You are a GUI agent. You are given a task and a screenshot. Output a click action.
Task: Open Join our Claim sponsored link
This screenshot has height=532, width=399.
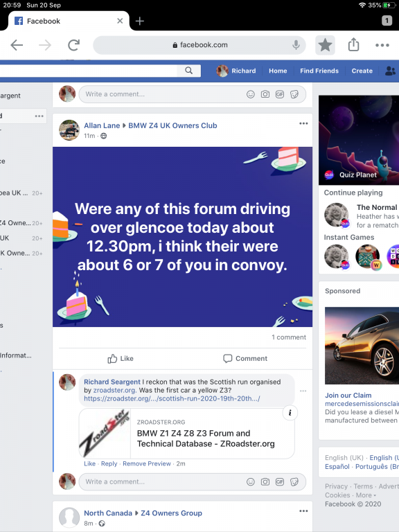(348, 396)
